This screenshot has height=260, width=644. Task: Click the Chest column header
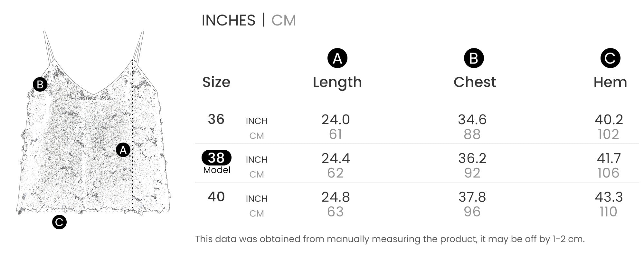[475, 82]
